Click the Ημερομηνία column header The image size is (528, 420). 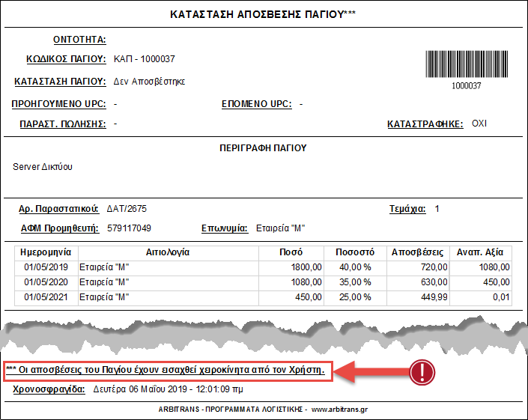(x=46, y=252)
